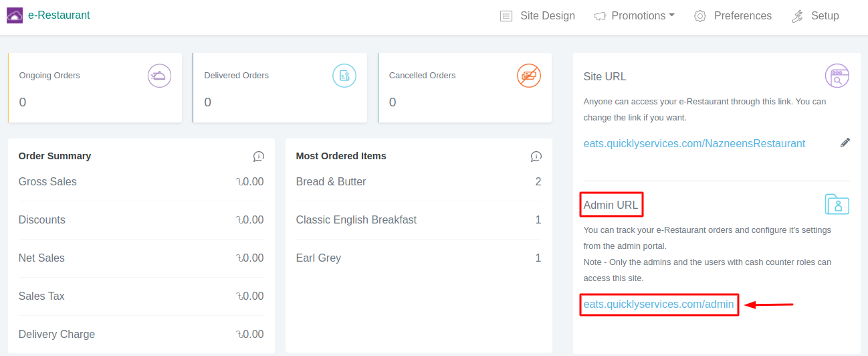
Task: Click the Bread & Butter item row
Action: [418, 182]
